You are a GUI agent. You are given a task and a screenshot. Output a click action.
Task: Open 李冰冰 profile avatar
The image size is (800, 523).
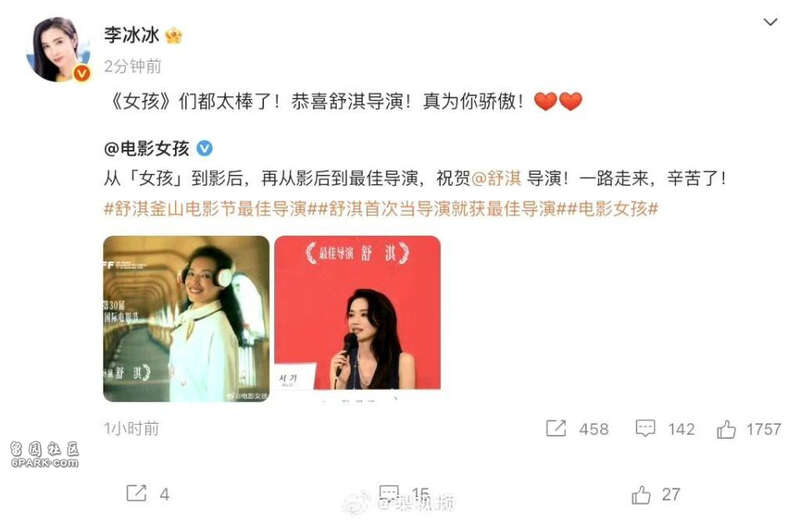click(x=58, y=49)
